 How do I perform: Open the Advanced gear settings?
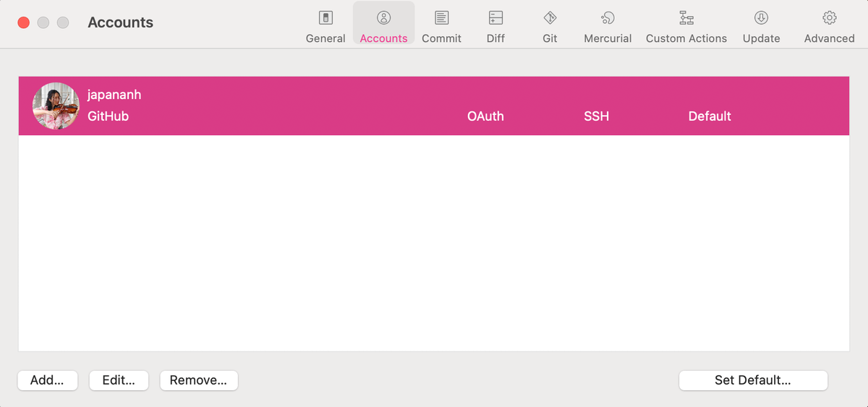coord(829,26)
